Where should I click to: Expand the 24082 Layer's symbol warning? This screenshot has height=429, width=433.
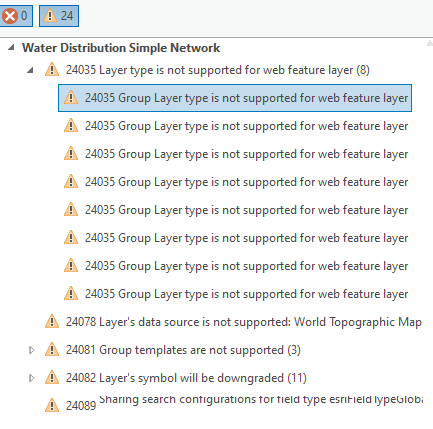[x=31, y=378]
